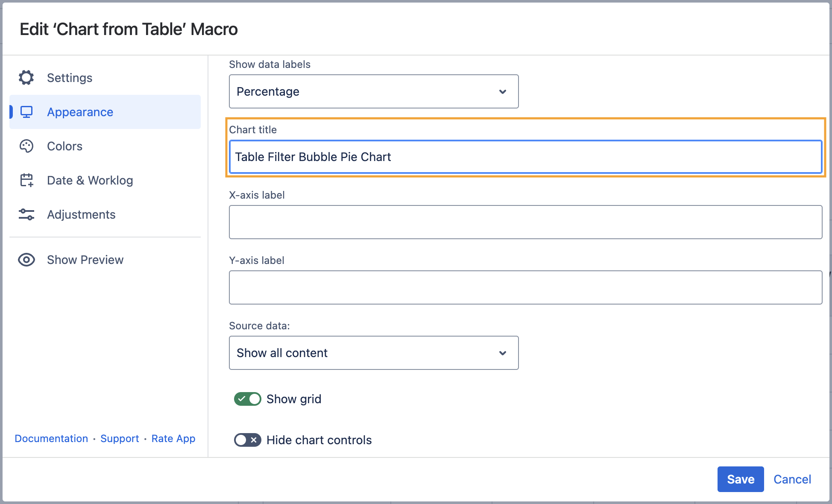
Task: Enable the Hide chart controls toggle
Action: click(x=248, y=440)
